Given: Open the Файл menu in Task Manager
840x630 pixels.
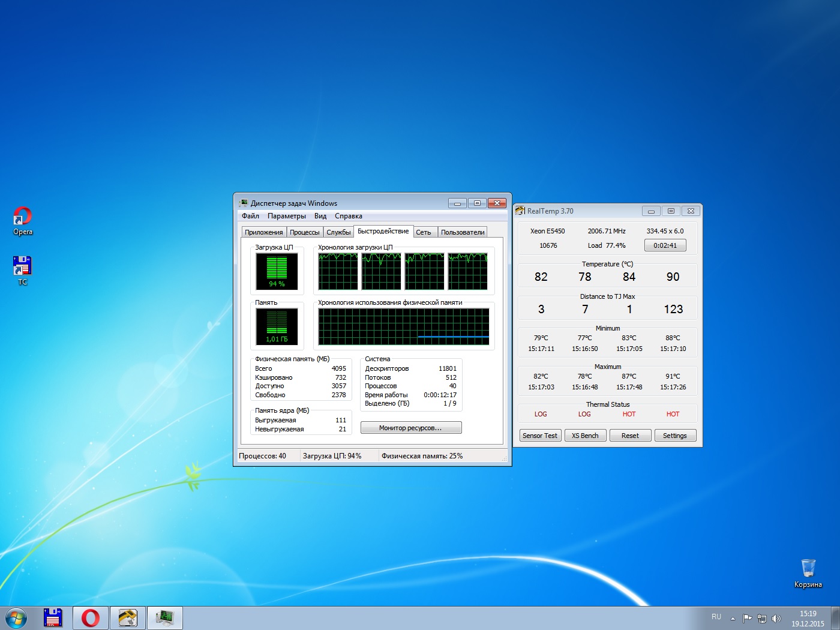Looking at the screenshot, I should 250,216.
